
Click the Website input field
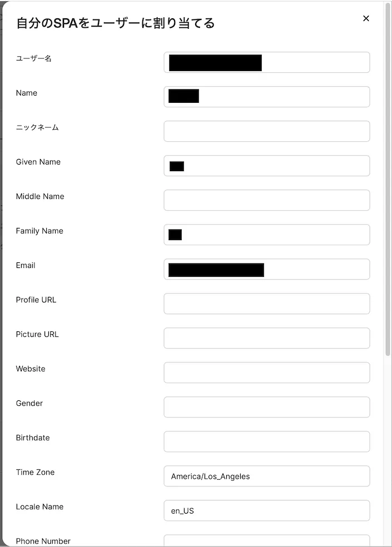[267, 372]
